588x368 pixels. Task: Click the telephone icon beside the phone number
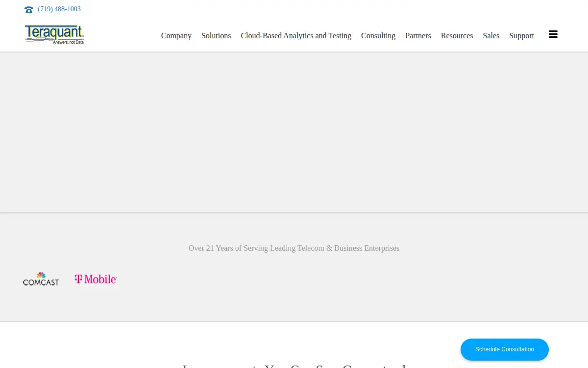tap(29, 9)
